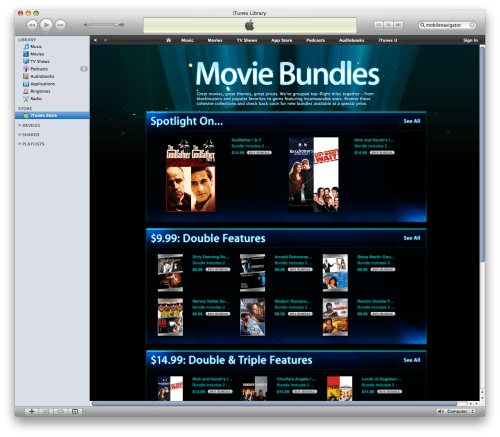Open the Podcasts store tab
500x437 pixels.
click(x=315, y=40)
